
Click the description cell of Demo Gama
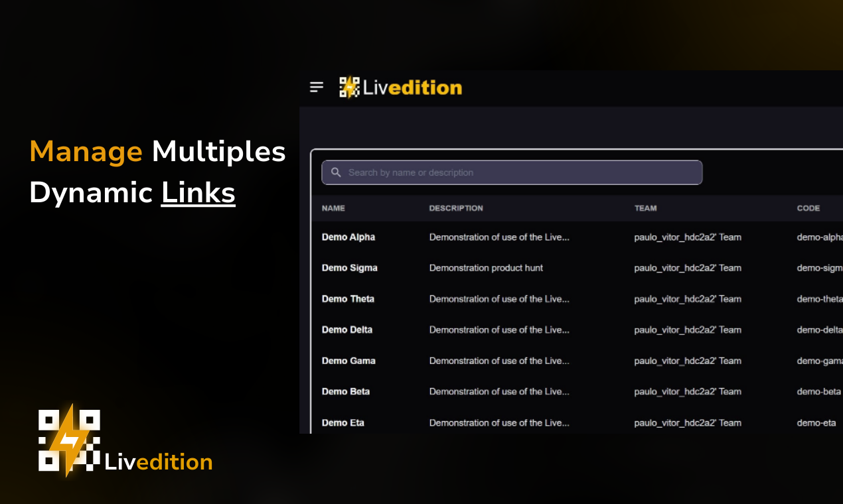point(499,361)
